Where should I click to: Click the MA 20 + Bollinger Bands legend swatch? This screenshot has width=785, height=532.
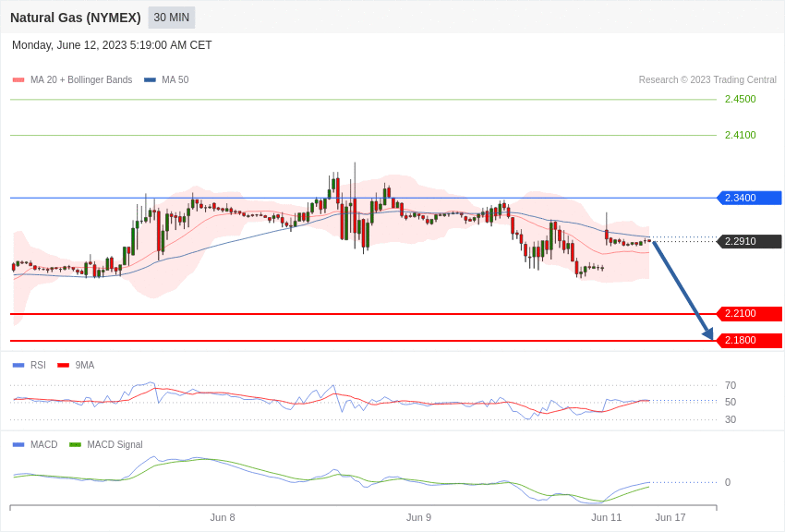[18, 80]
